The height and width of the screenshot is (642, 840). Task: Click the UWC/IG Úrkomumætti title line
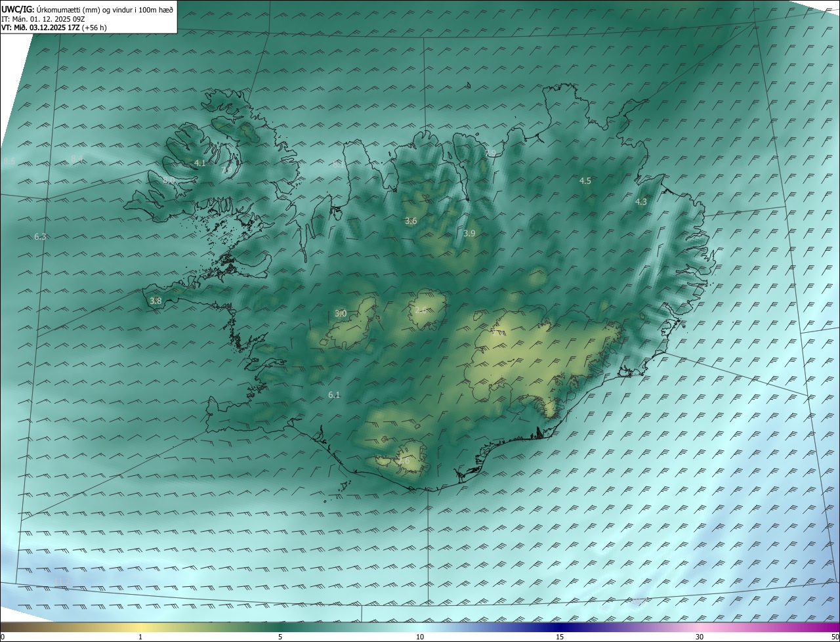[87, 9]
